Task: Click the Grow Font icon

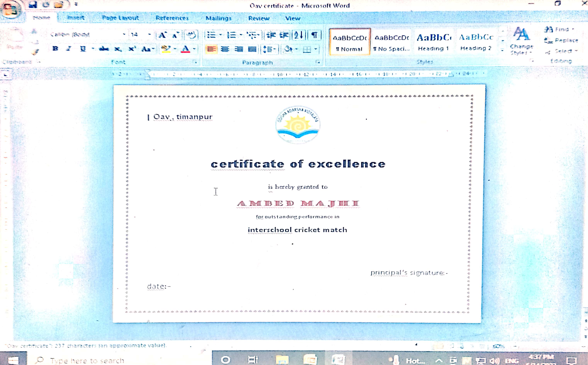Action: [162, 35]
